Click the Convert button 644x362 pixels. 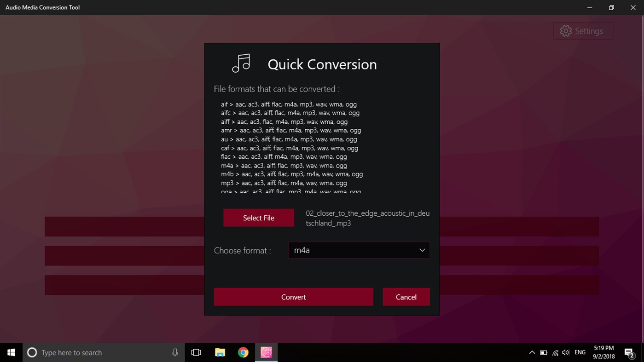(293, 297)
